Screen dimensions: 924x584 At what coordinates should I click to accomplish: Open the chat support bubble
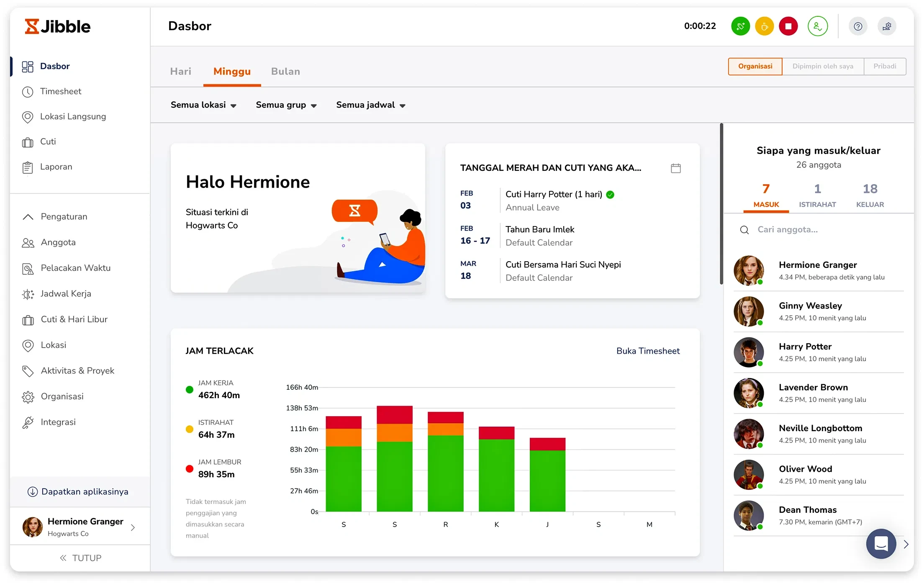coord(880,543)
